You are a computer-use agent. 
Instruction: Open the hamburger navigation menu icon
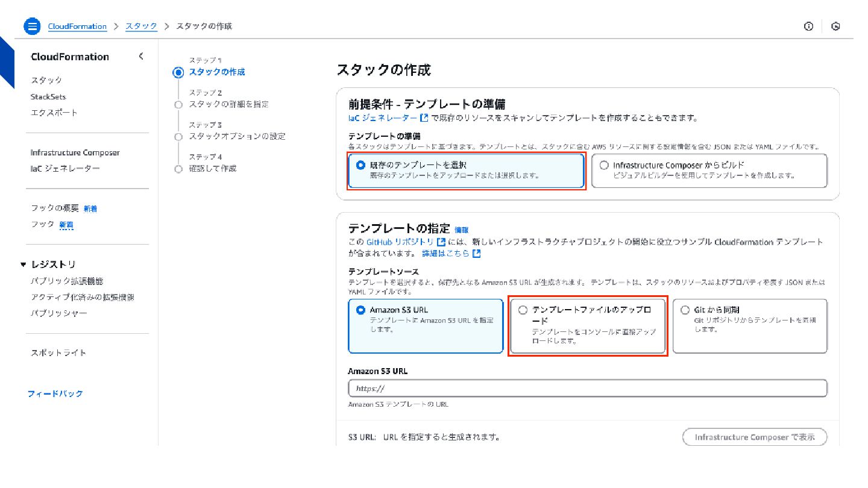tap(32, 27)
